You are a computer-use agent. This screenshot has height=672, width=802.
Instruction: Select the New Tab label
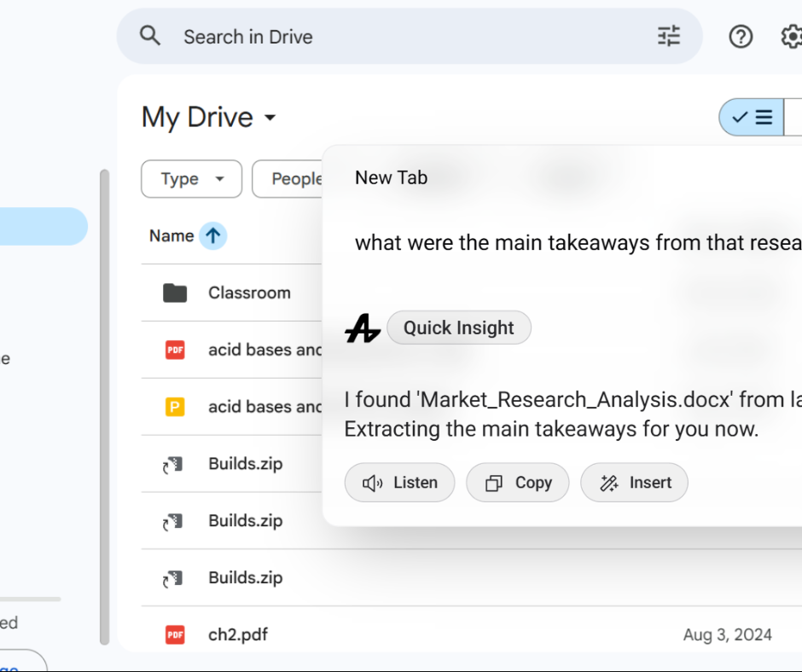tap(391, 177)
